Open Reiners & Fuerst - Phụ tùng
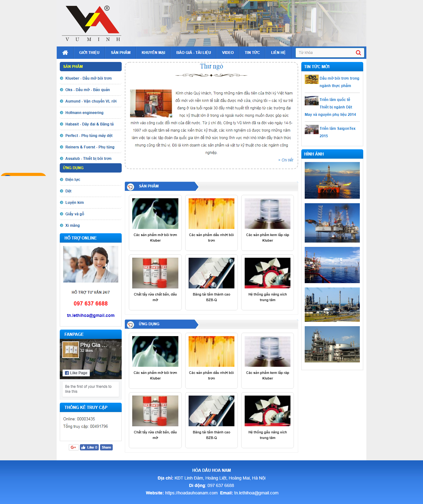This screenshot has width=423, height=504. (x=90, y=147)
